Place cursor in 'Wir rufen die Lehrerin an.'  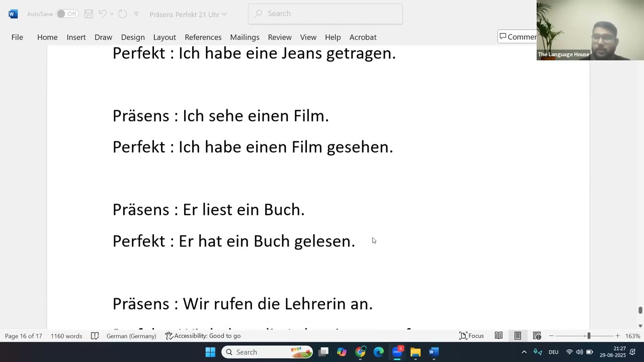[x=278, y=304]
